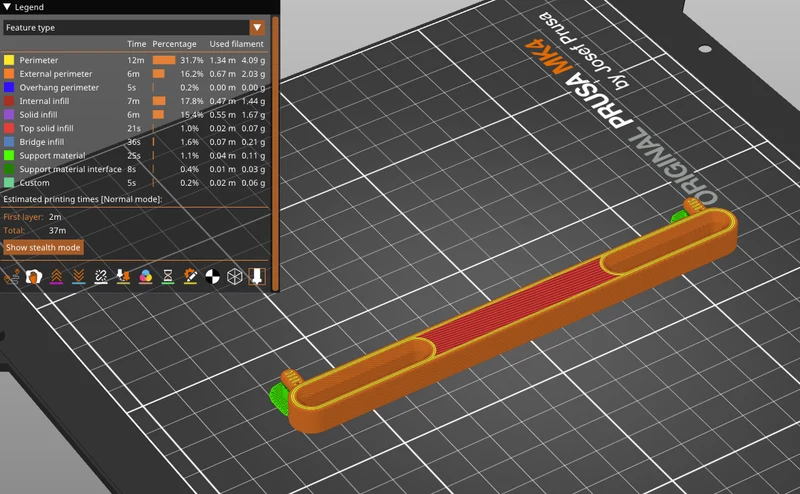Toggle purple Solid infill swatch
The height and width of the screenshot is (494, 800).
coord(9,115)
